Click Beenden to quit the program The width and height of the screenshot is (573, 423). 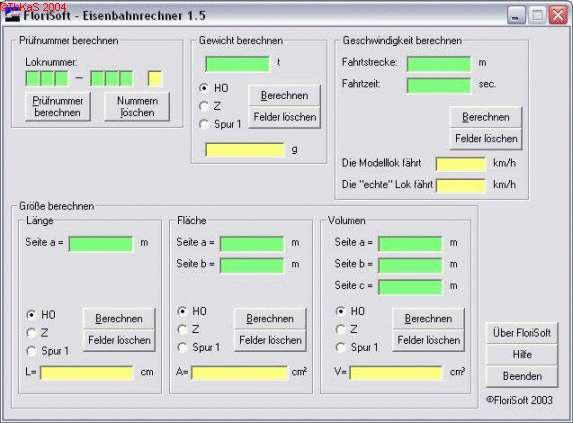(522, 376)
